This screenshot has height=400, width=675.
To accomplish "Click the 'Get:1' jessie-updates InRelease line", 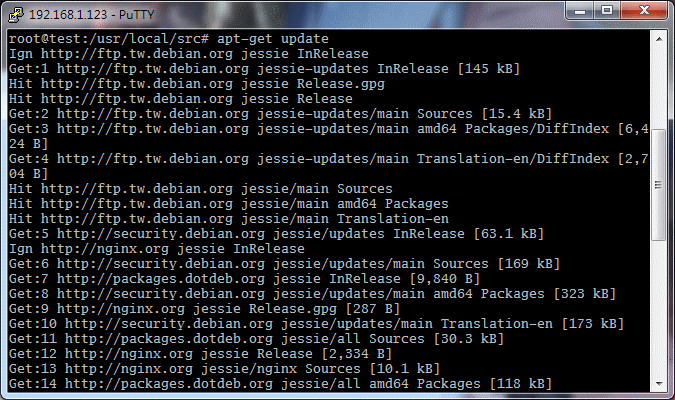I will click(x=264, y=69).
